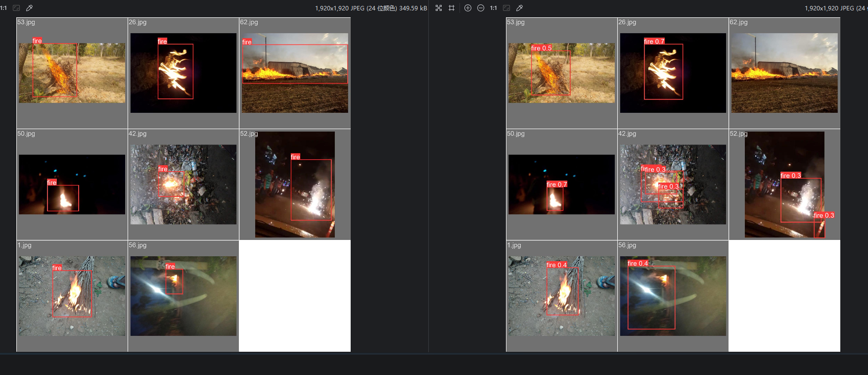Click the right viewer's 1,920x1,920 JPEG info text
868x375 pixels.
(x=836, y=8)
